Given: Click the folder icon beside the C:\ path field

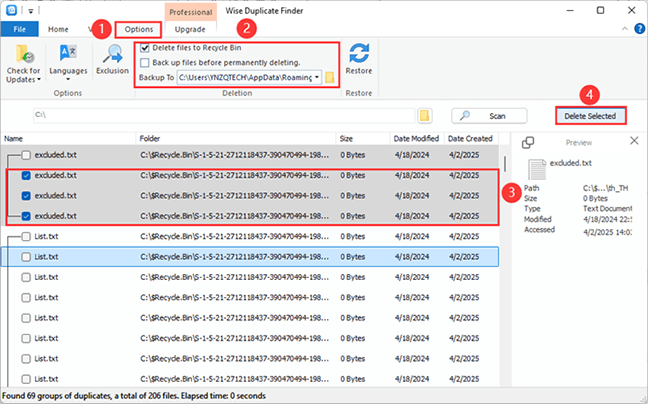Looking at the screenshot, I should click(x=424, y=116).
